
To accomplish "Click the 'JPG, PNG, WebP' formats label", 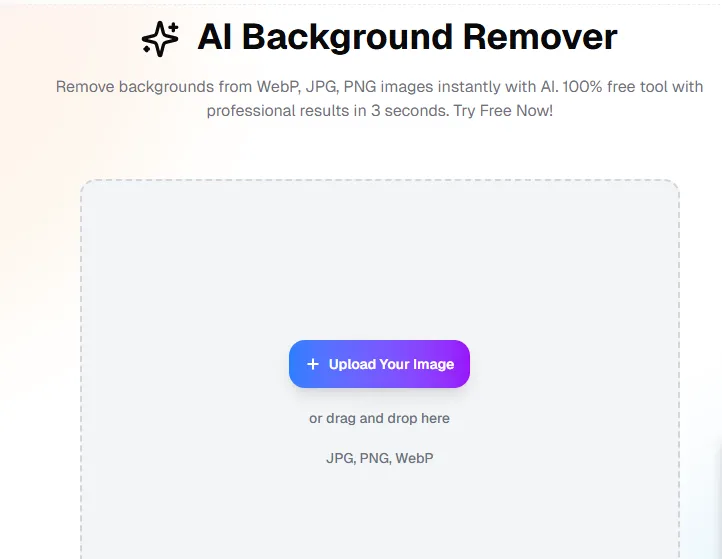I will pos(379,458).
